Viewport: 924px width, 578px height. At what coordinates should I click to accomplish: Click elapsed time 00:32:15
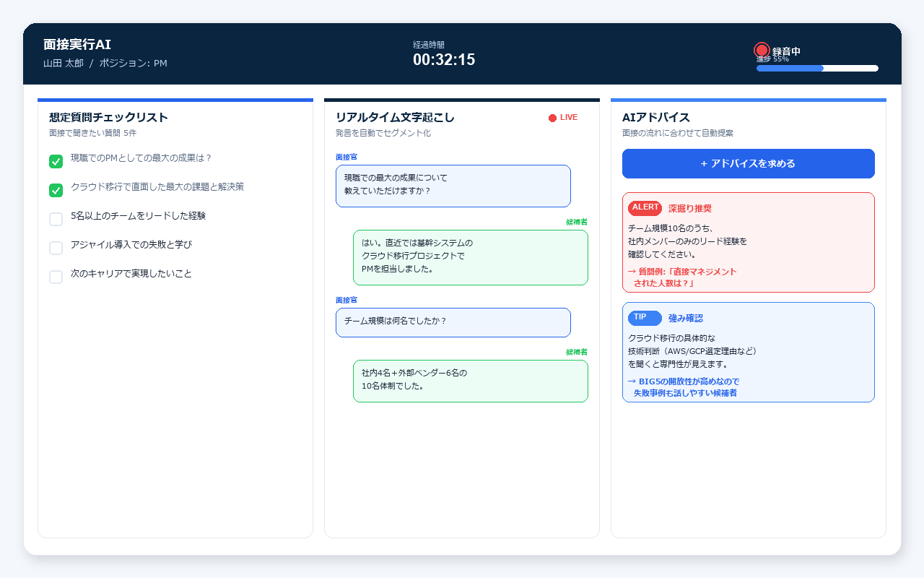pyautogui.click(x=444, y=60)
